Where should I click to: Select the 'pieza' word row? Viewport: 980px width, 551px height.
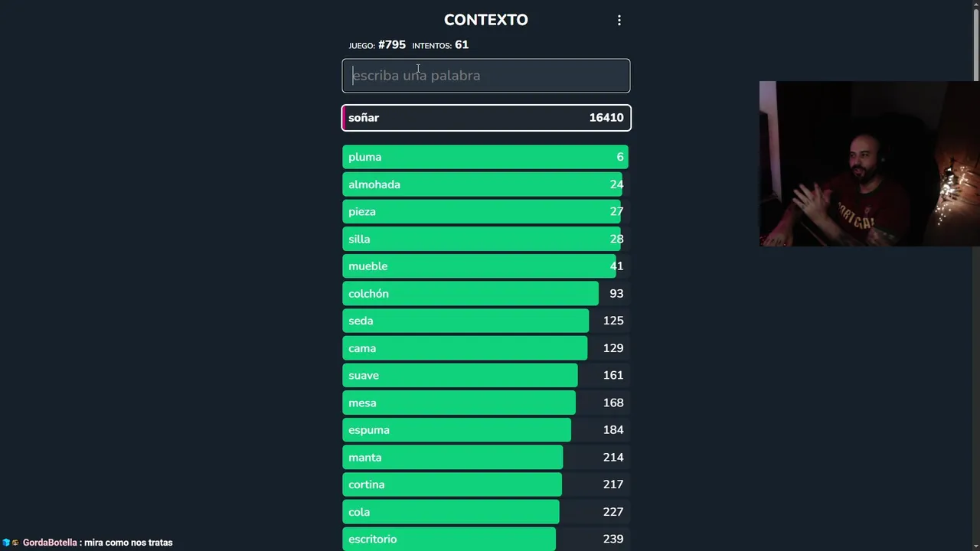(485, 212)
